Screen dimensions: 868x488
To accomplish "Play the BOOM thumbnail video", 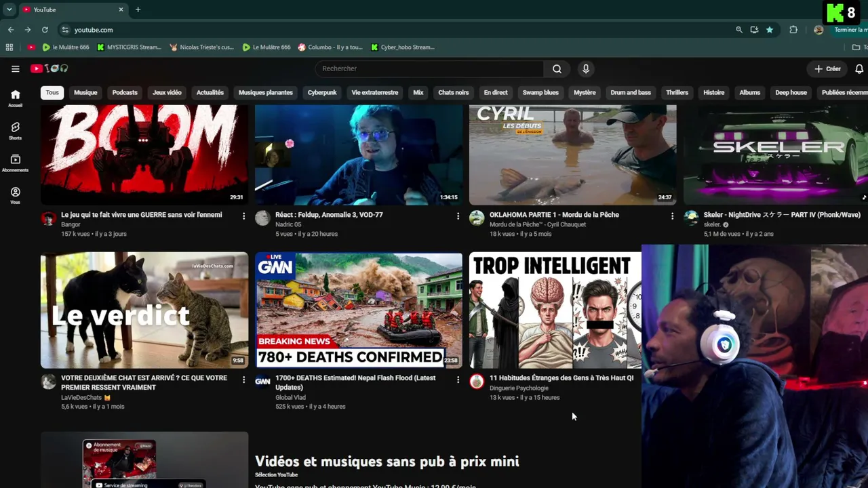I will tap(144, 155).
